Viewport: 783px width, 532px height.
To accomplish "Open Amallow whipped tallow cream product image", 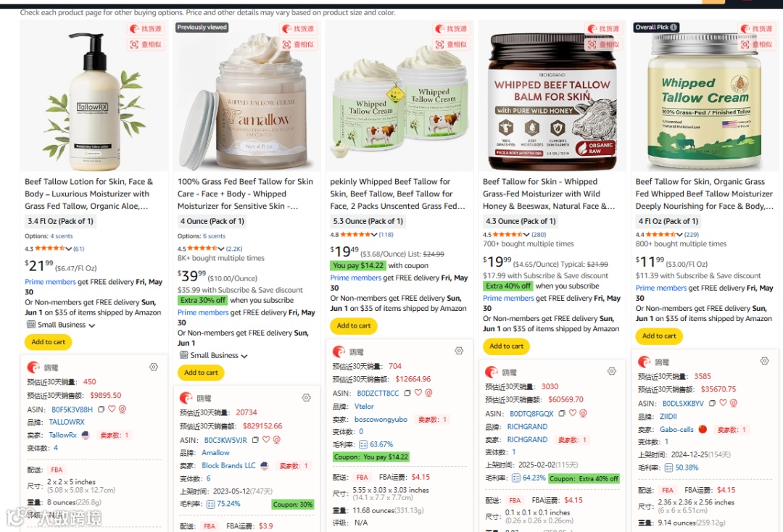I will [x=247, y=96].
